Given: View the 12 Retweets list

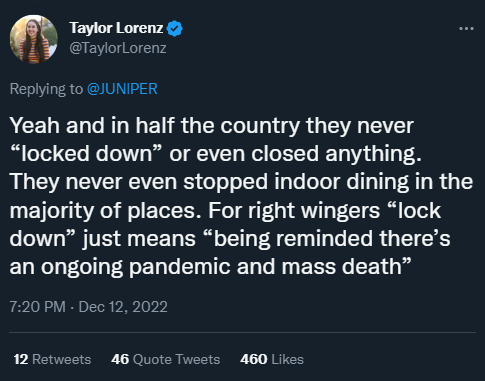Looking at the screenshot, I should tap(52, 359).
